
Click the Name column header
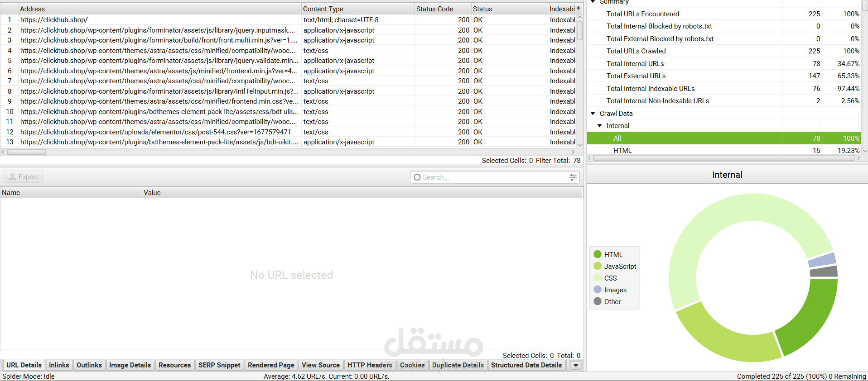(x=71, y=193)
